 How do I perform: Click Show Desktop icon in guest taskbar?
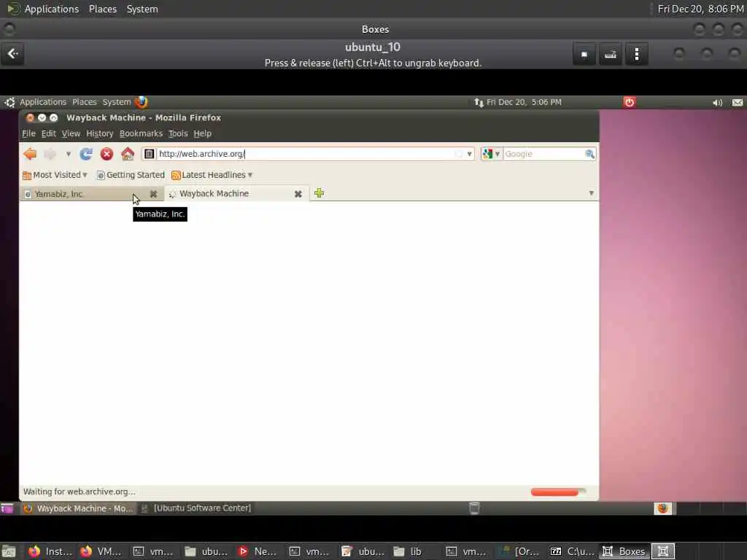(7, 508)
